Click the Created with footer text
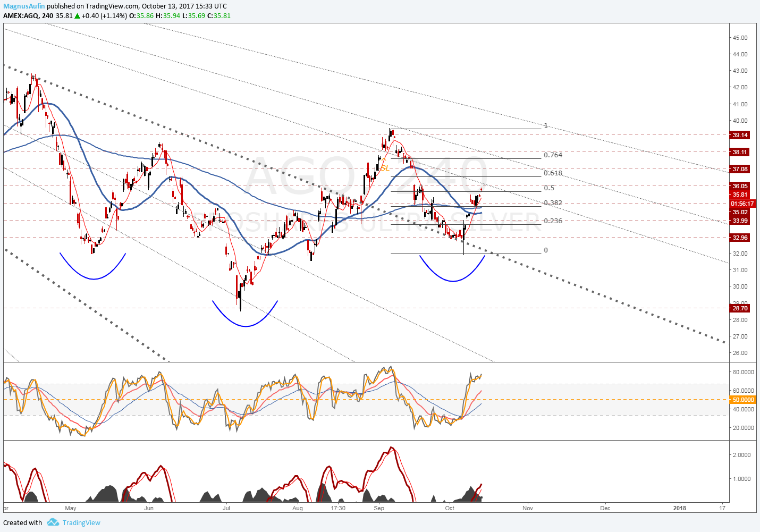The image size is (760, 532). 23,522
